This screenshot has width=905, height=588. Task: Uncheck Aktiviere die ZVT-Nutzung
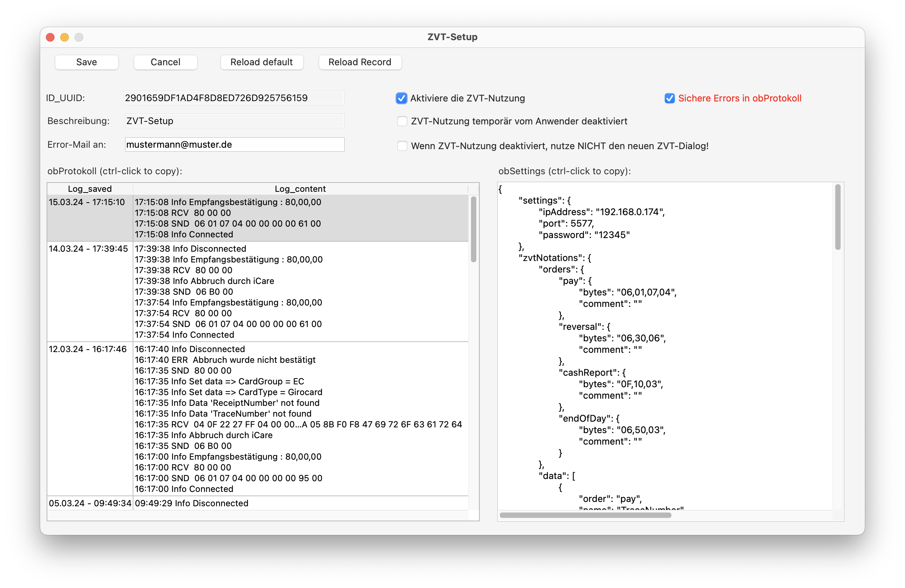(x=401, y=98)
